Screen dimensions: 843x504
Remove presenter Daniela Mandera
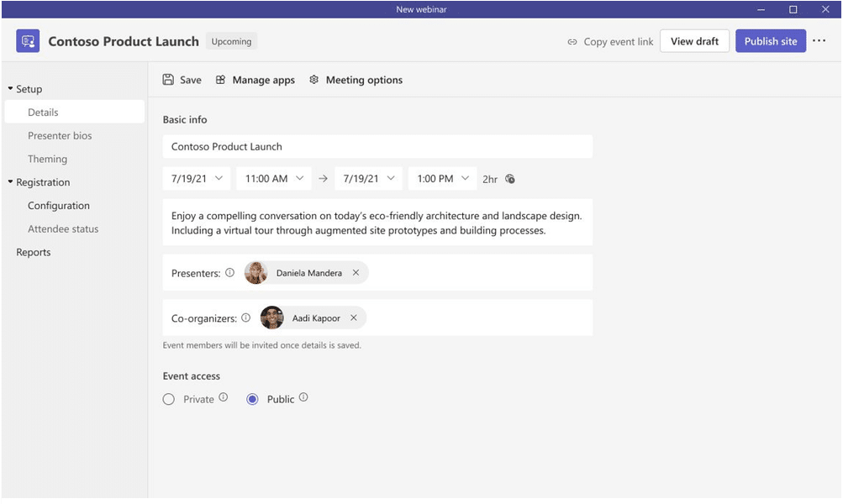[x=356, y=273]
